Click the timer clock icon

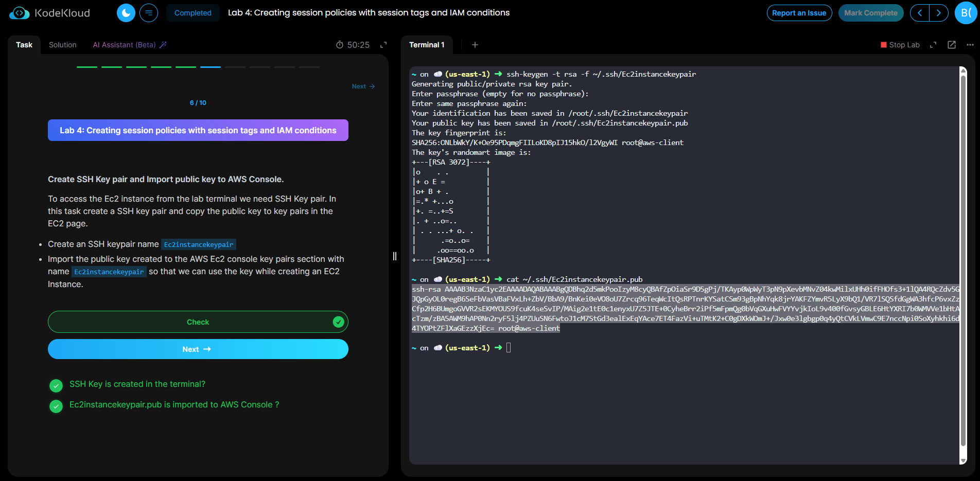tap(340, 45)
